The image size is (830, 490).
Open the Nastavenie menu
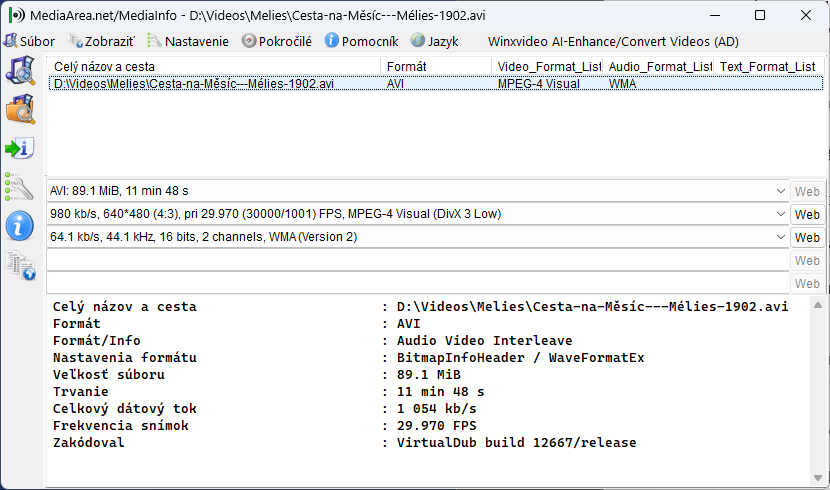tap(188, 41)
